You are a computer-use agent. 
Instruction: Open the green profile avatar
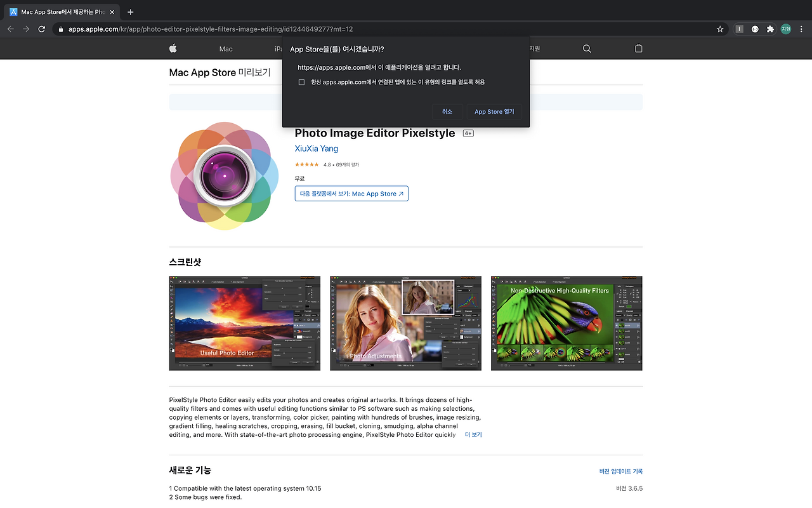pos(786,29)
